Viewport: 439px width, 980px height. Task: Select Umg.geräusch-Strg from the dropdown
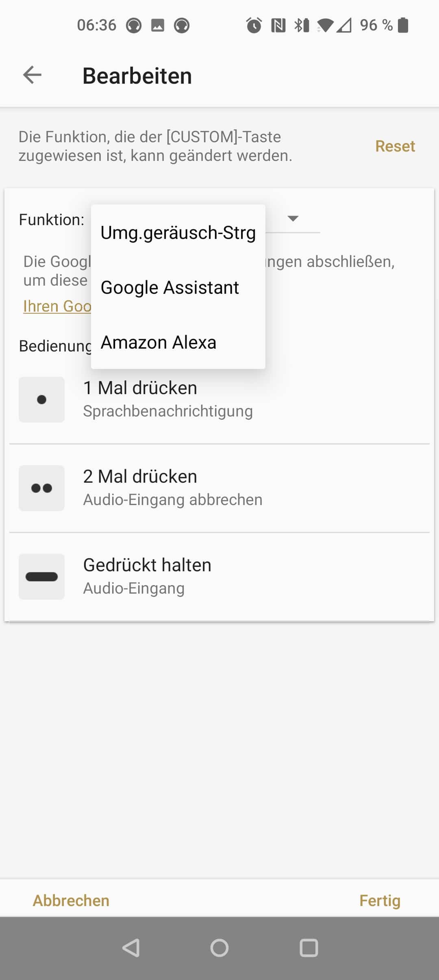(x=178, y=233)
